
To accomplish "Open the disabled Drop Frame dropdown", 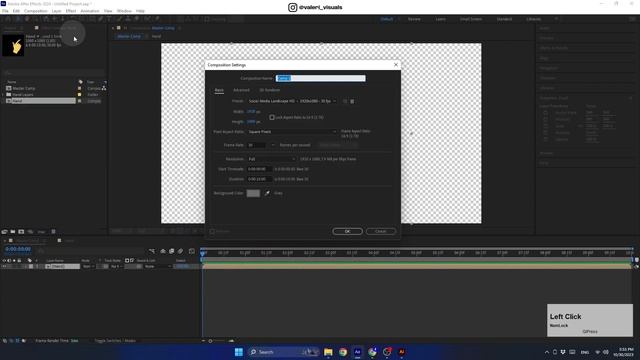I will [338, 145].
